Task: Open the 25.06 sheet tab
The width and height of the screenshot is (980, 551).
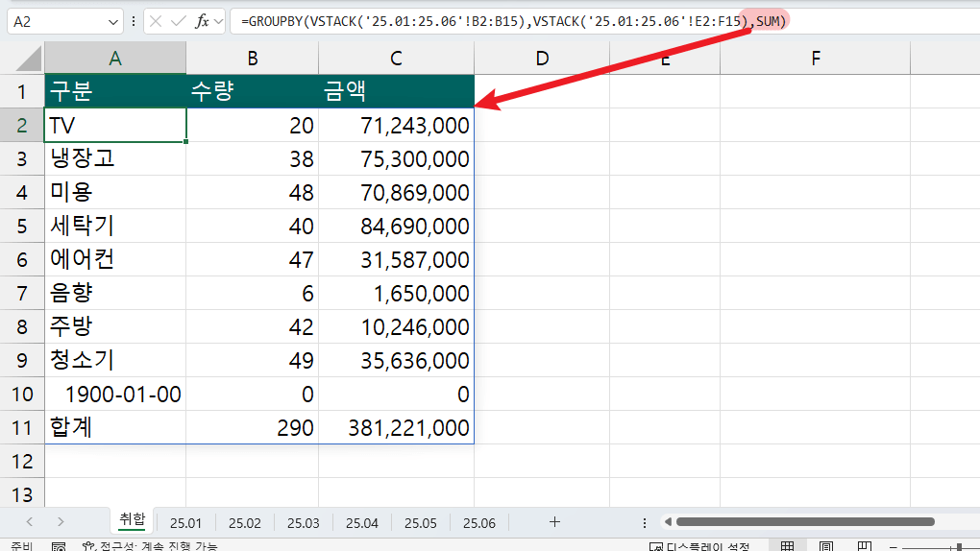Action: (x=478, y=523)
